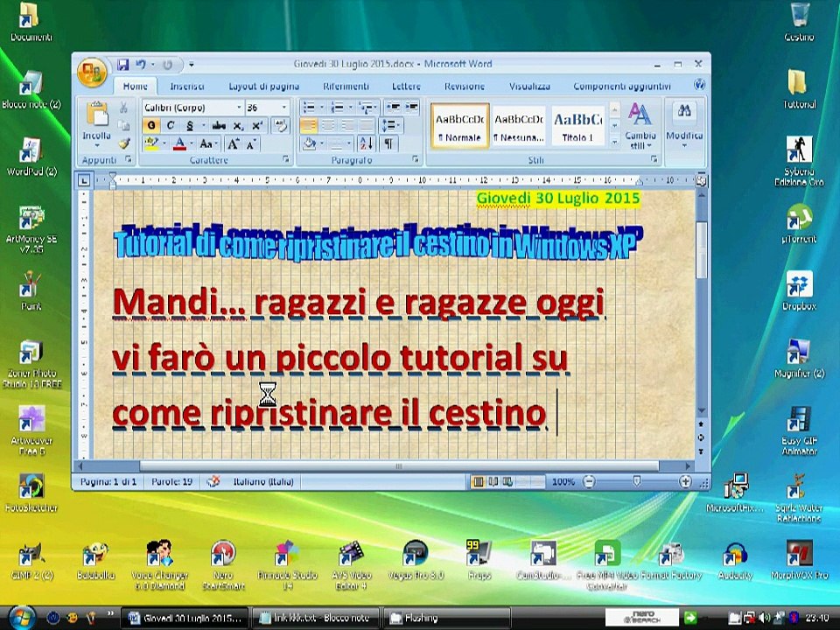This screenshot has height=630, width=840.
Task: Open Cestino recycle bin on desktop
Action: coord(799,22)
